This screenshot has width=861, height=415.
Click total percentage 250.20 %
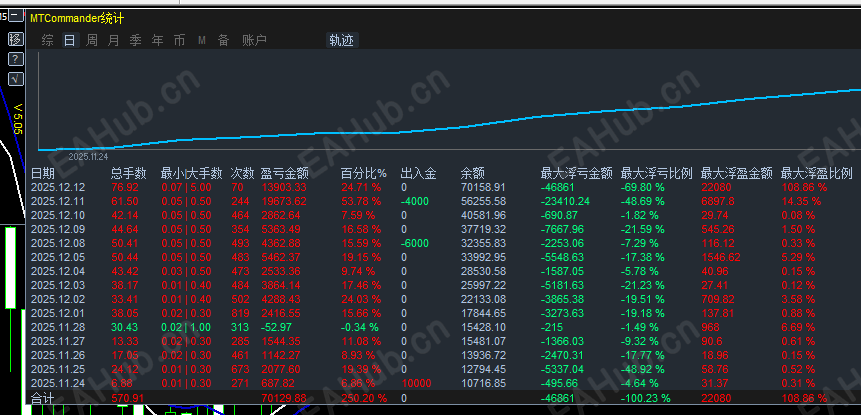coord(364,398)
